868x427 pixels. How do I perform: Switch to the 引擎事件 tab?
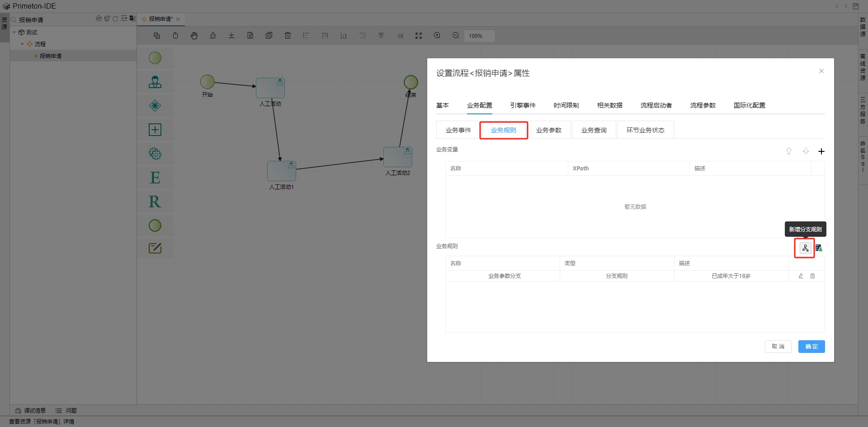pyautogui.click(x=523, y=105)
